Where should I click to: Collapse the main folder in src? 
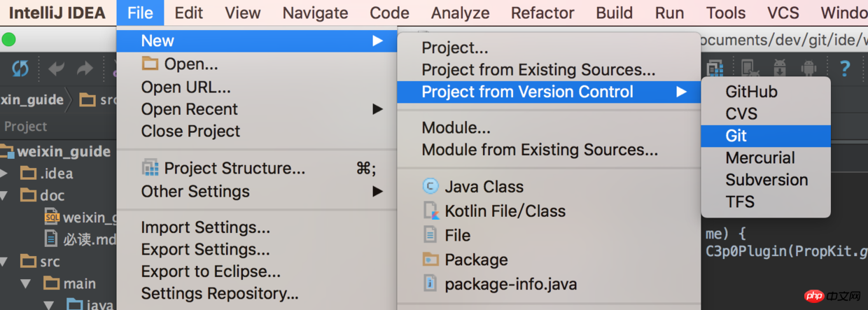point(26,284)
